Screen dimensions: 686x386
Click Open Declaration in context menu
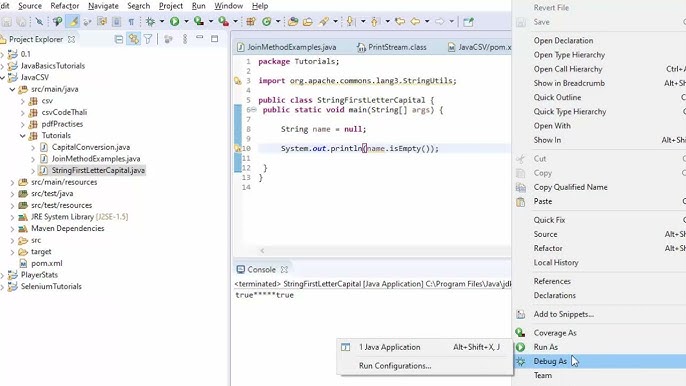[564, 40]
